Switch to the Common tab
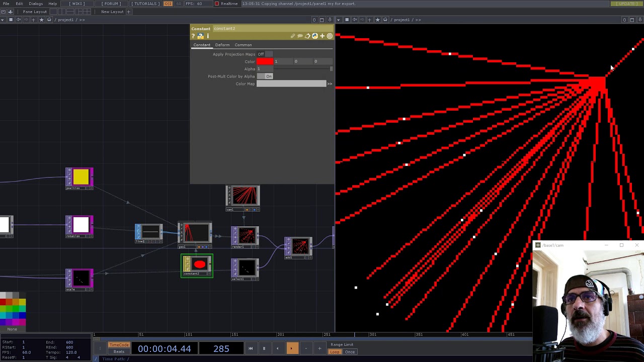 (243, 45)
